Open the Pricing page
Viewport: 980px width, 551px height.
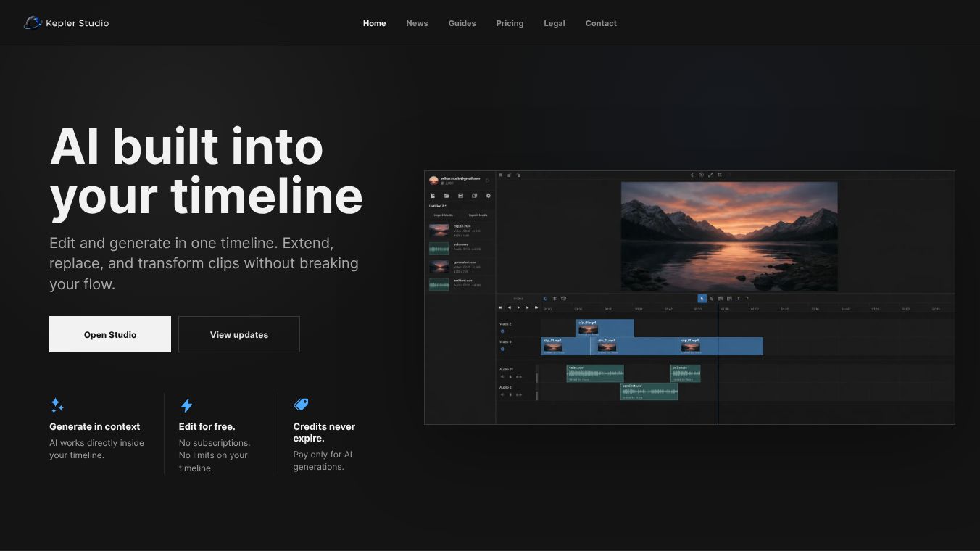point(510,23)
